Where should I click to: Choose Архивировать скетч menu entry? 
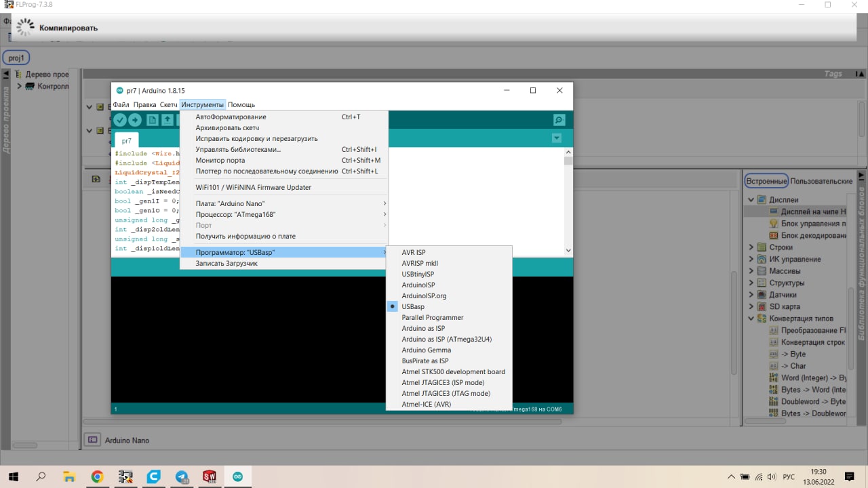(x=284, y=127)
